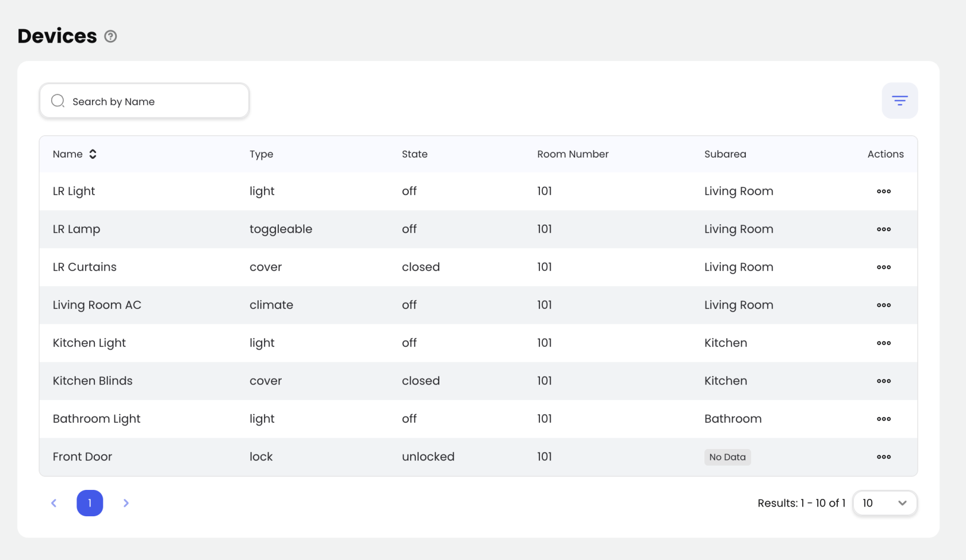Click the Front Door device name
This screenshot has height=560, width=966.
coord(82,457)
